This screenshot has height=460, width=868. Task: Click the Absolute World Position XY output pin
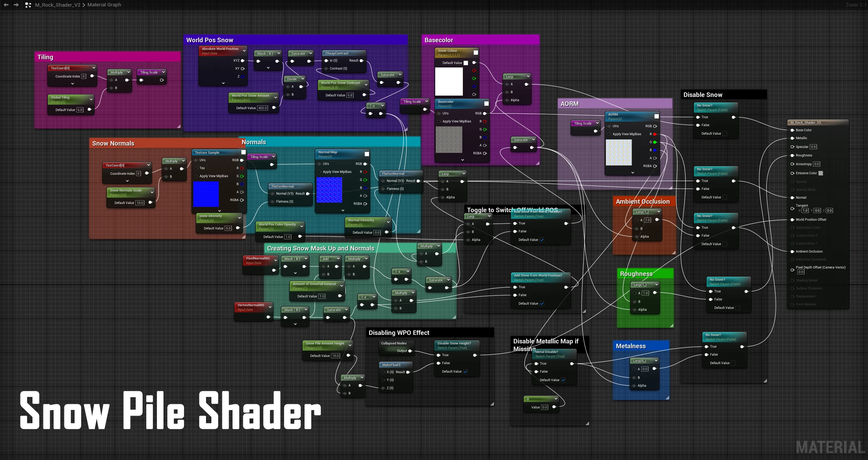coord(243,68)
